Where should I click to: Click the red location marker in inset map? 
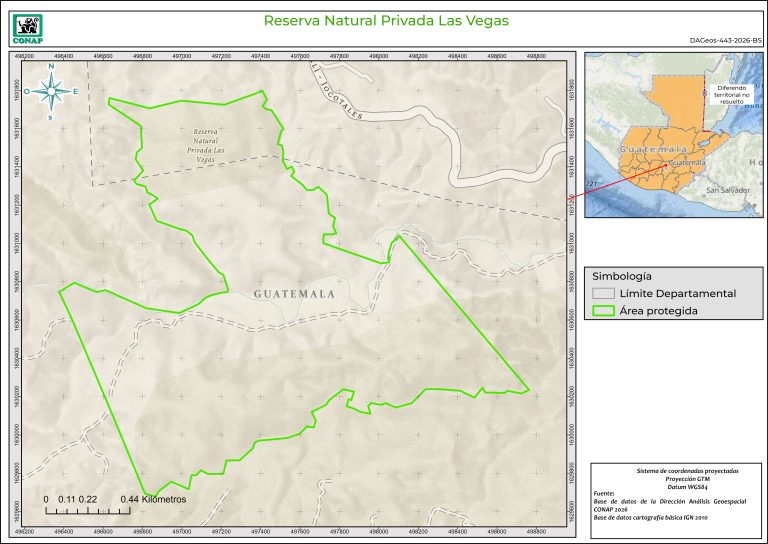664,168
